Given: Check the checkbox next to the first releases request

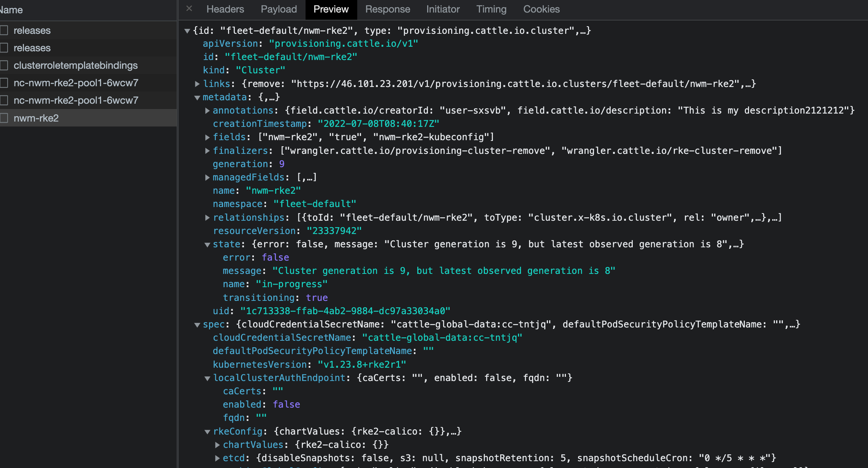Looking at the screenshot, I should point(4,30).
